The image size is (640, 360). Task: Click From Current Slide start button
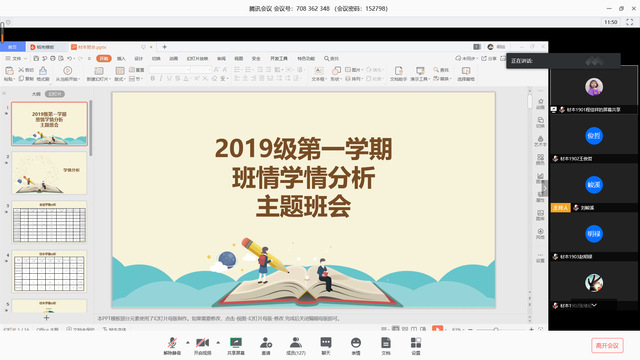[68, 73]
